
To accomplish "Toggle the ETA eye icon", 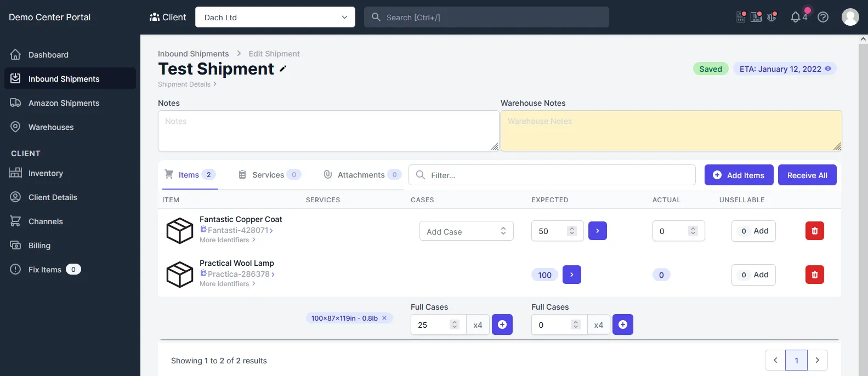I will [x=828, y=69].
